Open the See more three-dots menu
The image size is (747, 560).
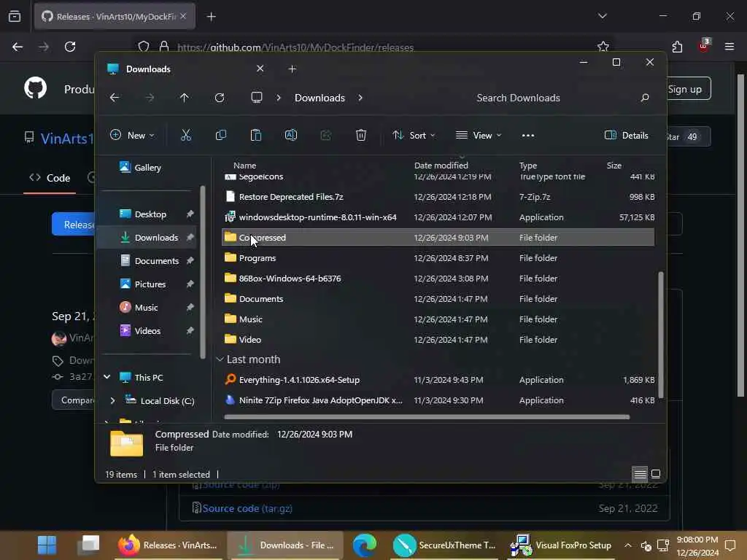528,136
